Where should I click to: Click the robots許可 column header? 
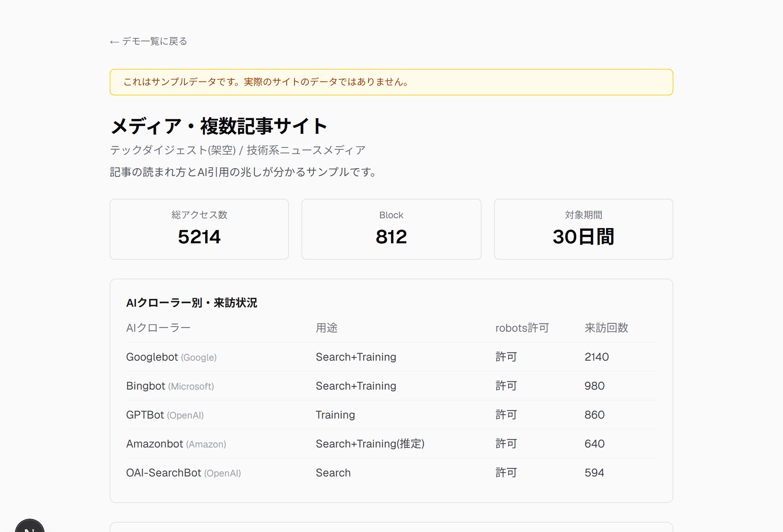522,328
